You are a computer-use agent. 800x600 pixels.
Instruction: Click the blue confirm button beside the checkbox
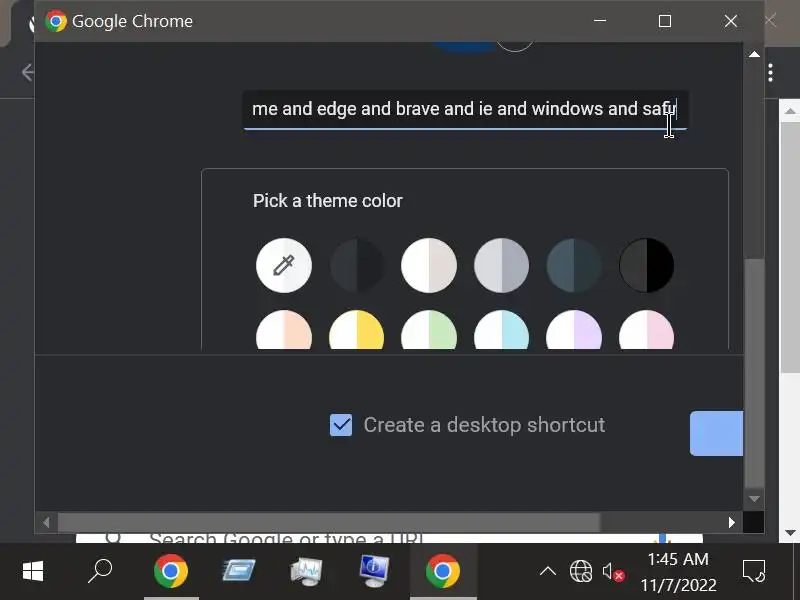point(716,433)
